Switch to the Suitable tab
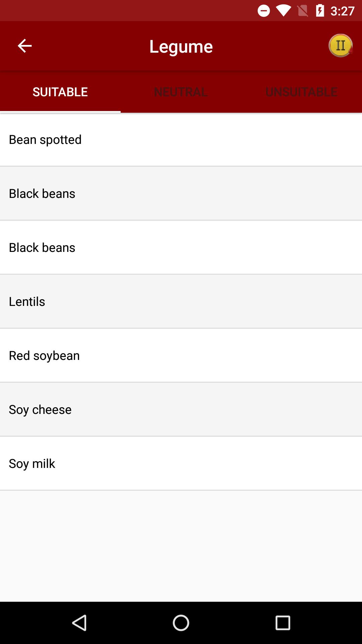 [x=60, y=92]
